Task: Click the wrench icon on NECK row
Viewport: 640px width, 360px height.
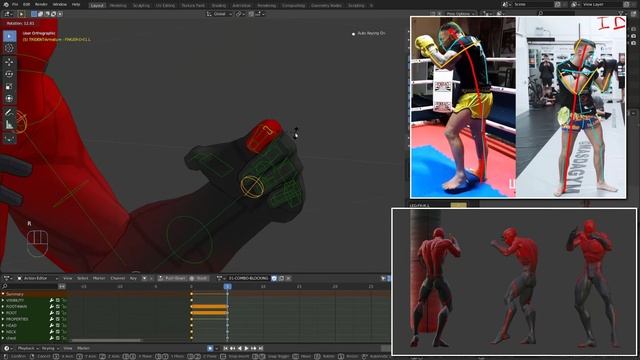Action: [x=52, y=332]
